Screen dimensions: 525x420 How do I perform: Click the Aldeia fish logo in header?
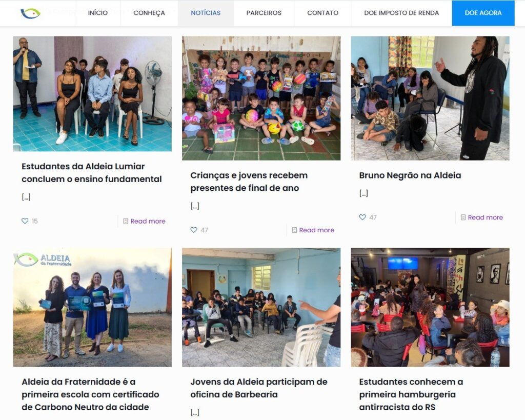pos(30,13)
